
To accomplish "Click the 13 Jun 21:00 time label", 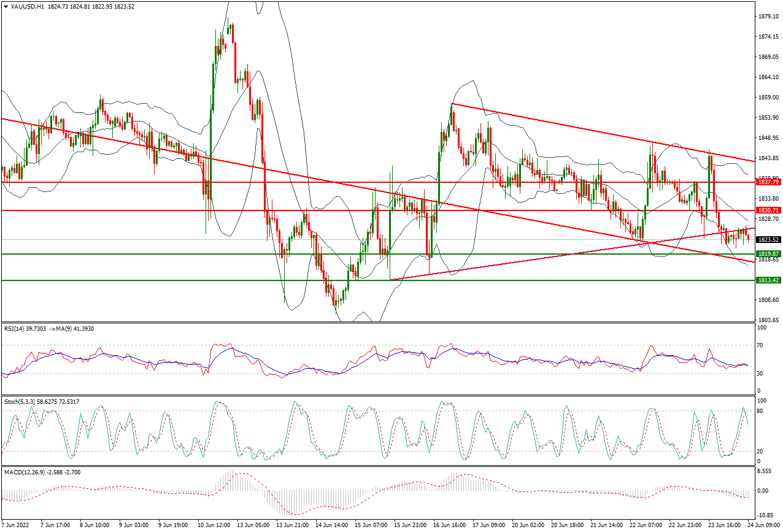I will [x=292, y=526].
